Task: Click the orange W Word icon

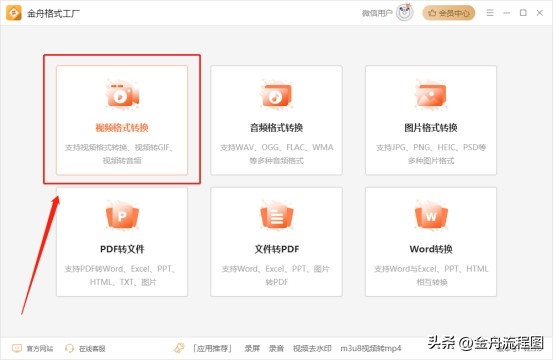Action: tap(431, 216)
